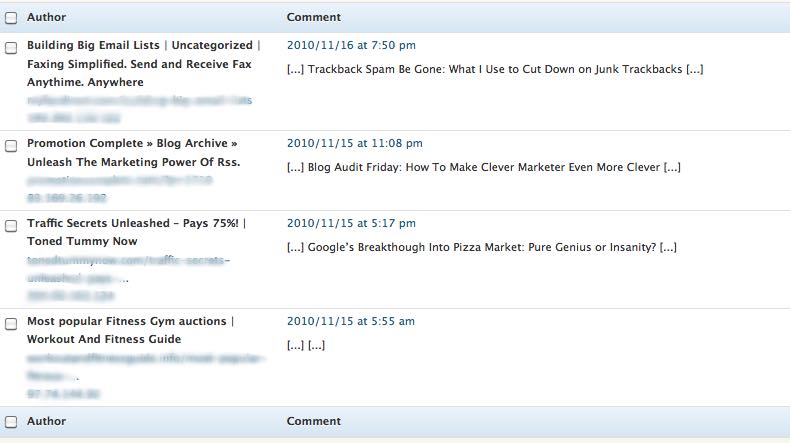
Task: Click the Toned Tummy Now author line
Action: [x=82, y=241]
